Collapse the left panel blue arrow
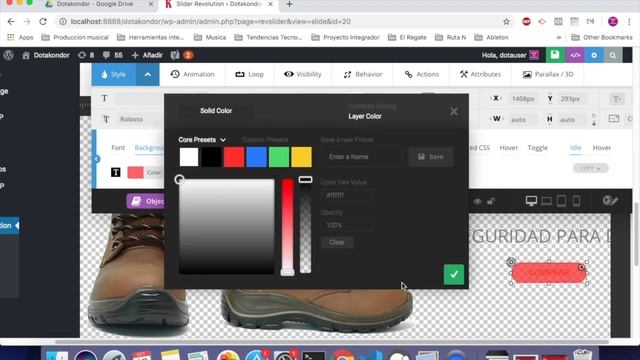This screenshot has height=360, width=640. point(97,159)
